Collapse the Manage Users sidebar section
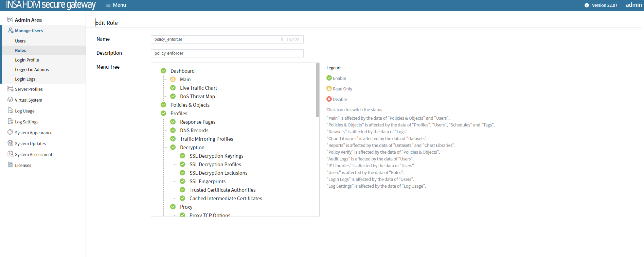The image size is (644, 257). (29, 31)
